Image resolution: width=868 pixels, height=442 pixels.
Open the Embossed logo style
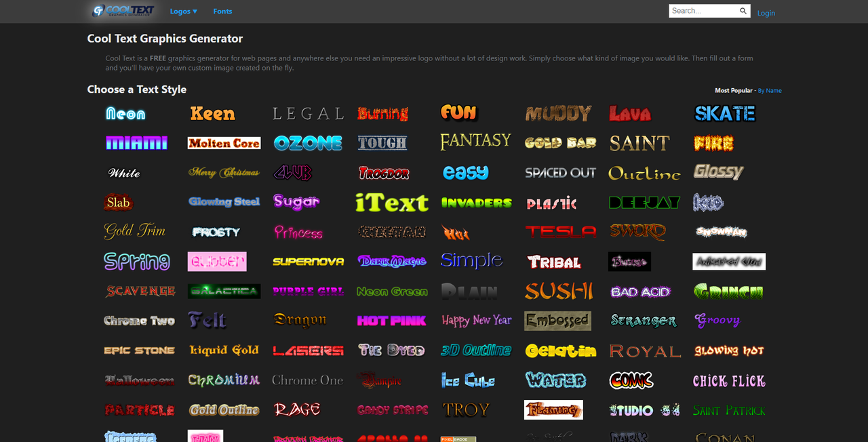pos(557,321)
